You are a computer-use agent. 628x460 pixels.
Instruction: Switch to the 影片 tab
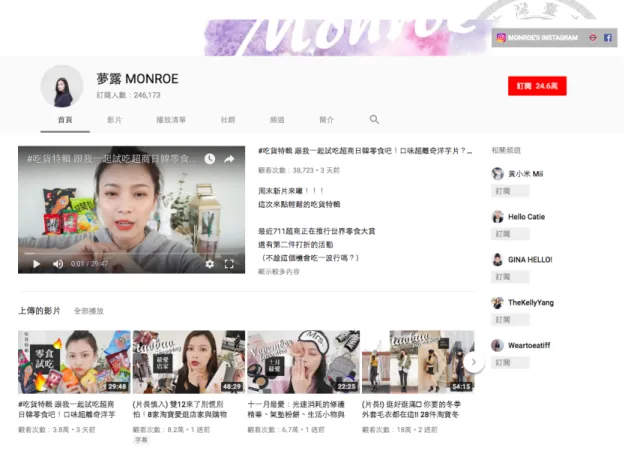[x=114, y=120]
